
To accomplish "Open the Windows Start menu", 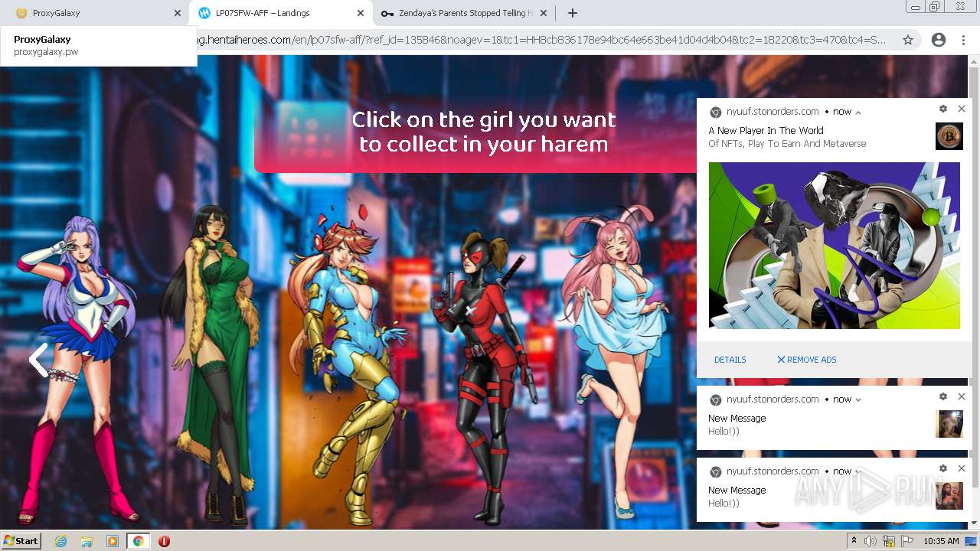I will tap(21, 541).
